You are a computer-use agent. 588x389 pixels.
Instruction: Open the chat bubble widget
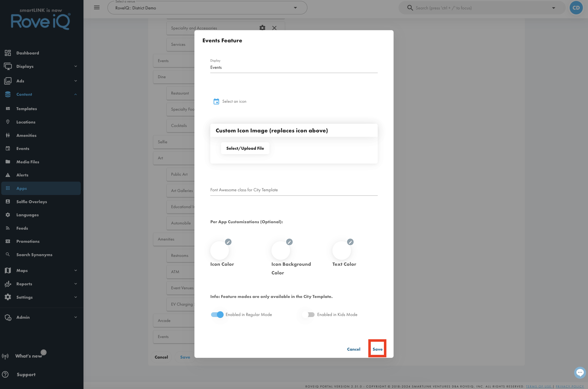580,372
